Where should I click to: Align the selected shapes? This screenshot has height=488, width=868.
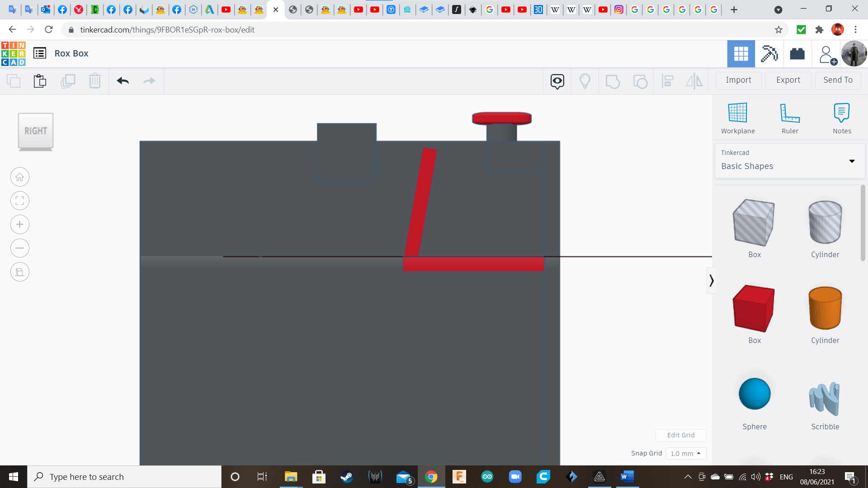click(668, 81)
